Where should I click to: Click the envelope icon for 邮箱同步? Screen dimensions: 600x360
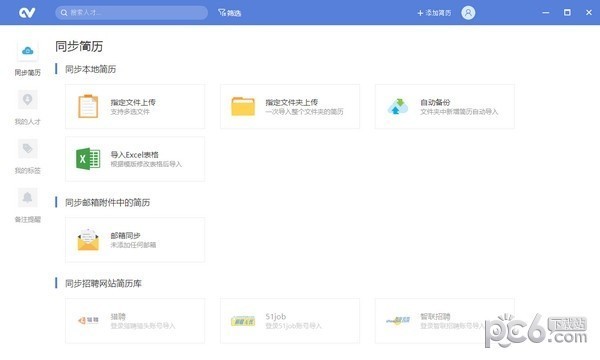(x=88, y=239)
